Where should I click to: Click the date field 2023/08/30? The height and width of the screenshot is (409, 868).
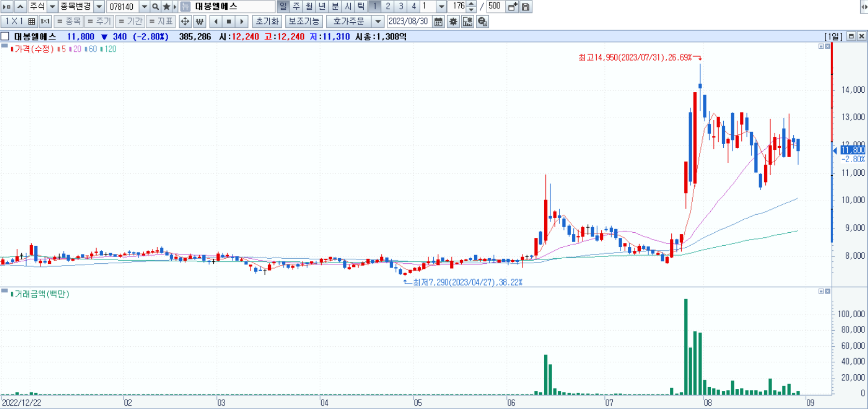coord(408,21)
